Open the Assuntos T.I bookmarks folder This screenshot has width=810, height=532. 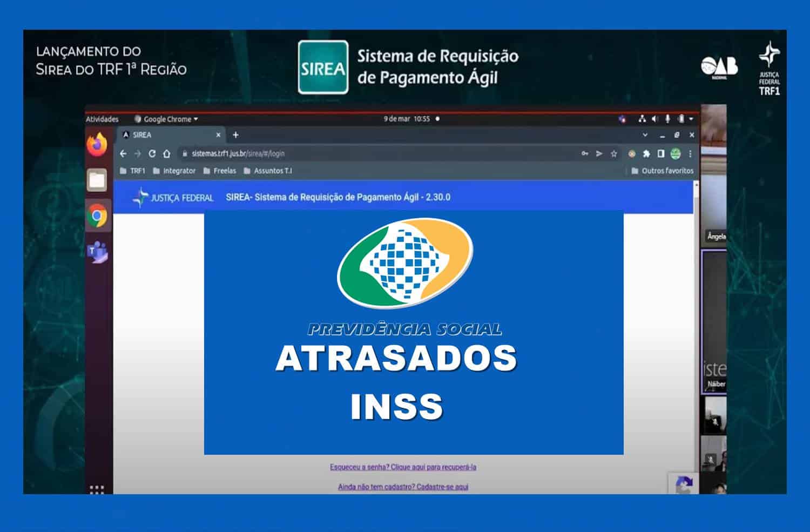click(268, 171)
